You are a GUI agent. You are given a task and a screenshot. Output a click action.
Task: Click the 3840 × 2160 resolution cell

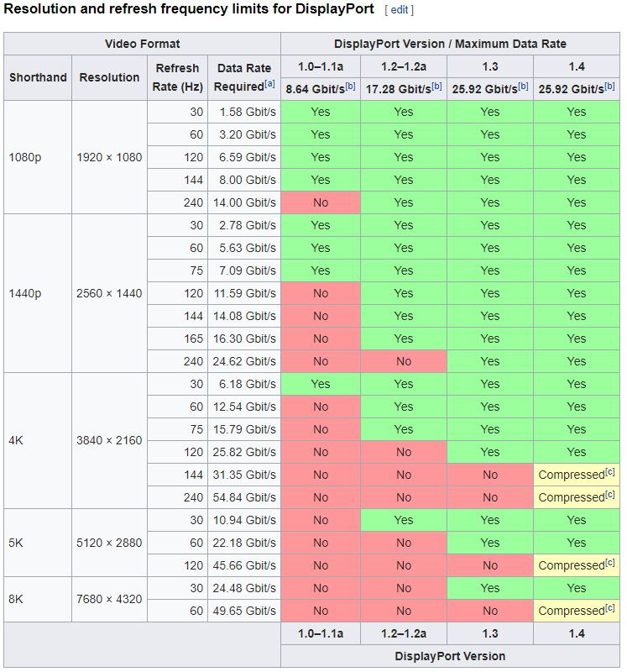(109, 440)
